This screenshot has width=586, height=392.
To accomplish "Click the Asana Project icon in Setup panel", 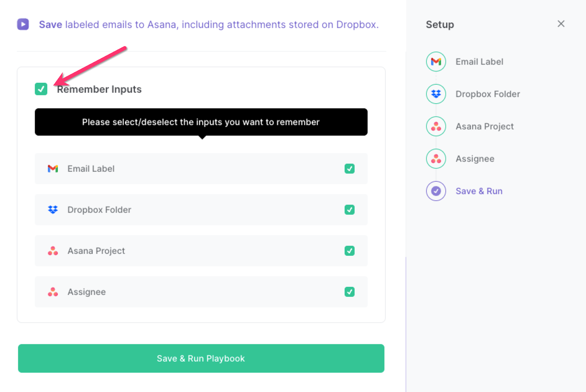I will pos(435,126).
